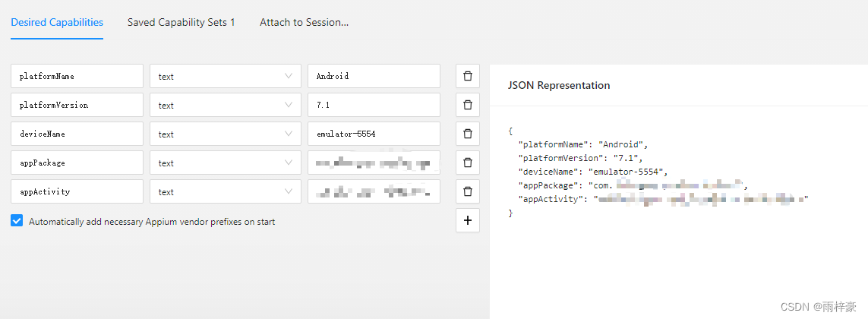Viewport: 868px width, 319px height.
Task: Focus the platformVersion name field
Action: click(77, 105)
